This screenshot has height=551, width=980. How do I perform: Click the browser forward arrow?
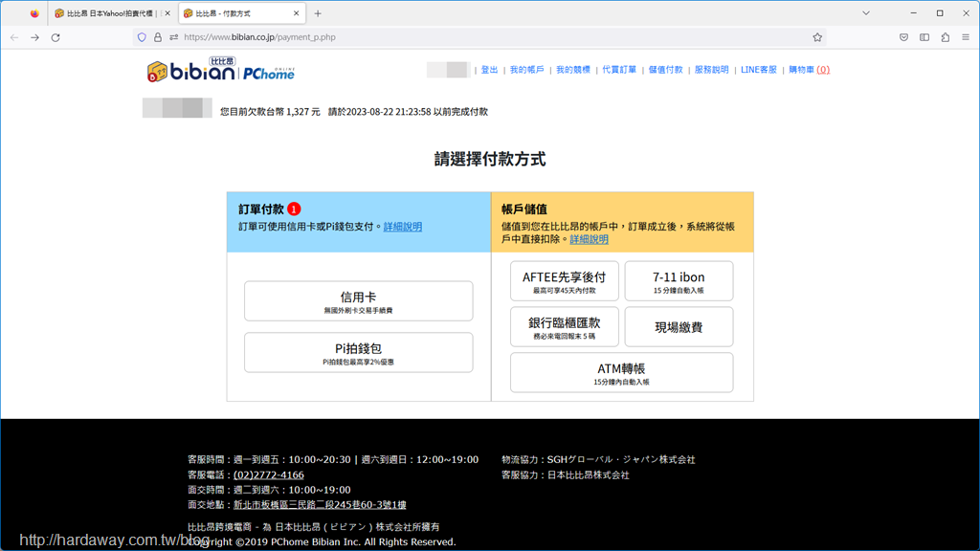pos(35,37)
